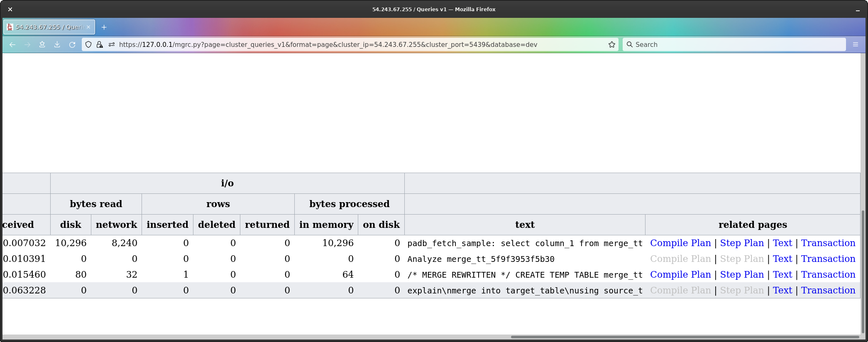Open Step Plan for padb_fetch_sample row
Screen dimensions: 868x342
click(742, 243)
